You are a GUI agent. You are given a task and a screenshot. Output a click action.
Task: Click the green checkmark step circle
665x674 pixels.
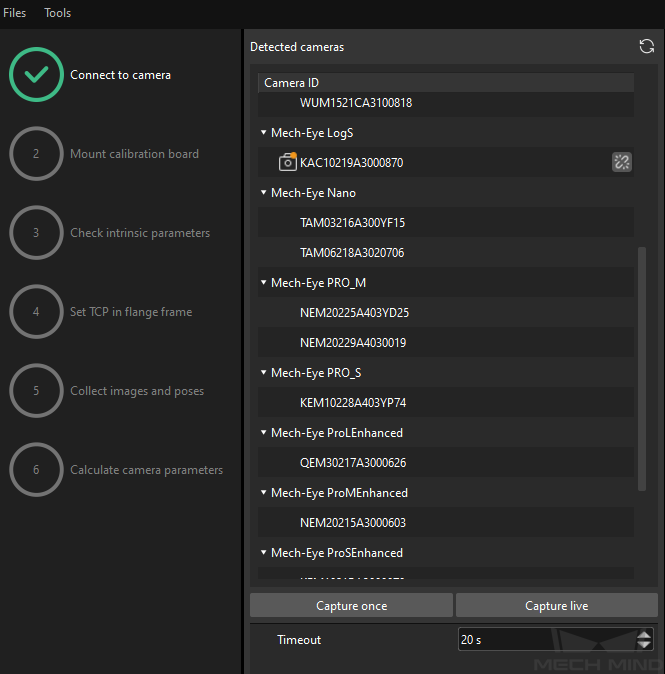click(x=37, y=74)
